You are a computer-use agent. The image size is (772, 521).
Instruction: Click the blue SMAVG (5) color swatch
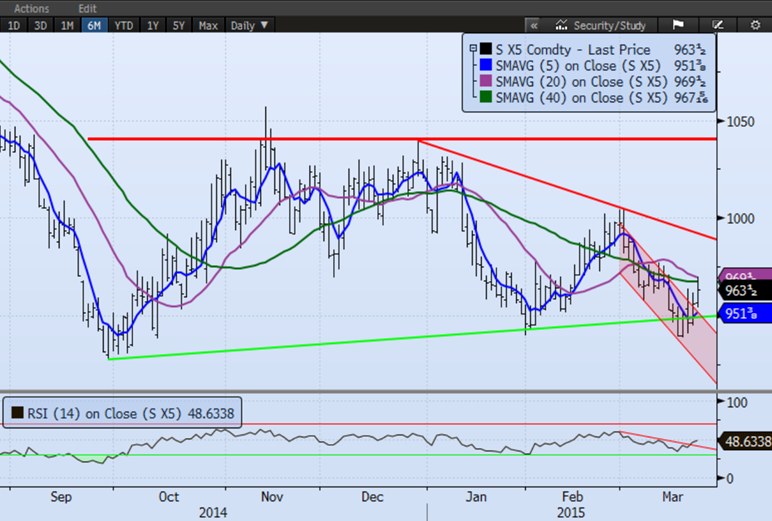point(484,65)
